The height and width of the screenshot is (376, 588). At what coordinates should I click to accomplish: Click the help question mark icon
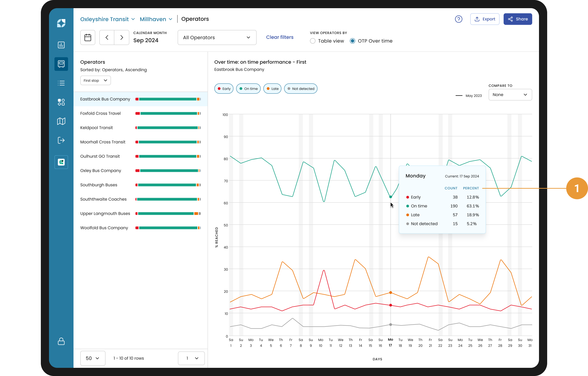click(x=458, y=19)
